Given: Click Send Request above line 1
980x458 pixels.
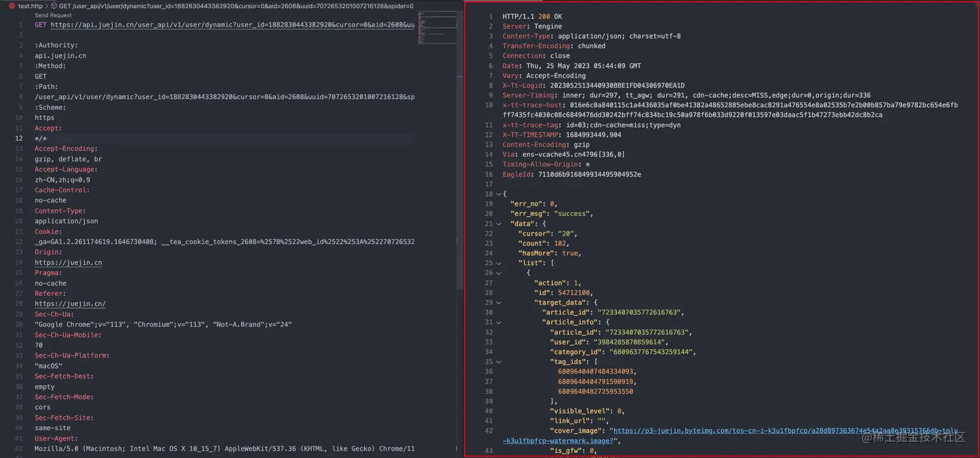Looking at the screenshot, I should coord(53,15).
